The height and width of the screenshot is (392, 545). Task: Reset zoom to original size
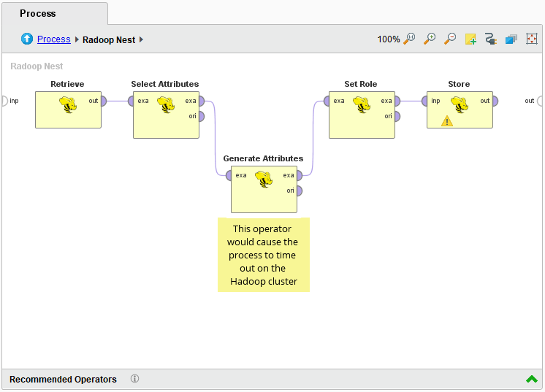[409, 39]
